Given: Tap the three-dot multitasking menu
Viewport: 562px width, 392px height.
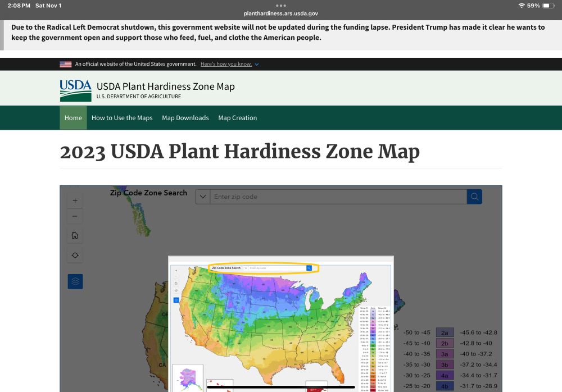Looking at the screenshot, I should (x=281, y=6).
